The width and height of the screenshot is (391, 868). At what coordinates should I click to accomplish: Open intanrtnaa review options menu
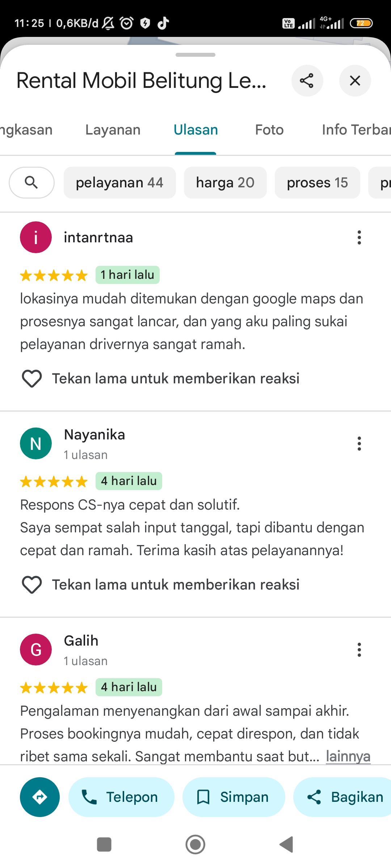point(359,238)
